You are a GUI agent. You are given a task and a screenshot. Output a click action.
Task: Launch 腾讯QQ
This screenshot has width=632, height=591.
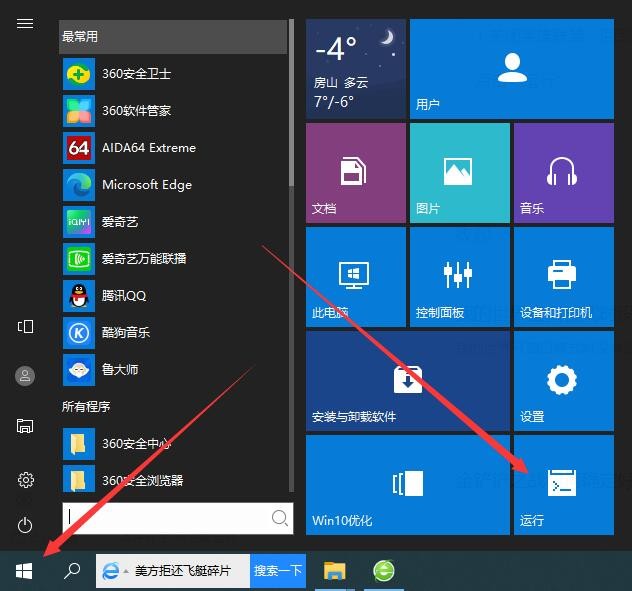pyautogui.click(x=173, y=296)
